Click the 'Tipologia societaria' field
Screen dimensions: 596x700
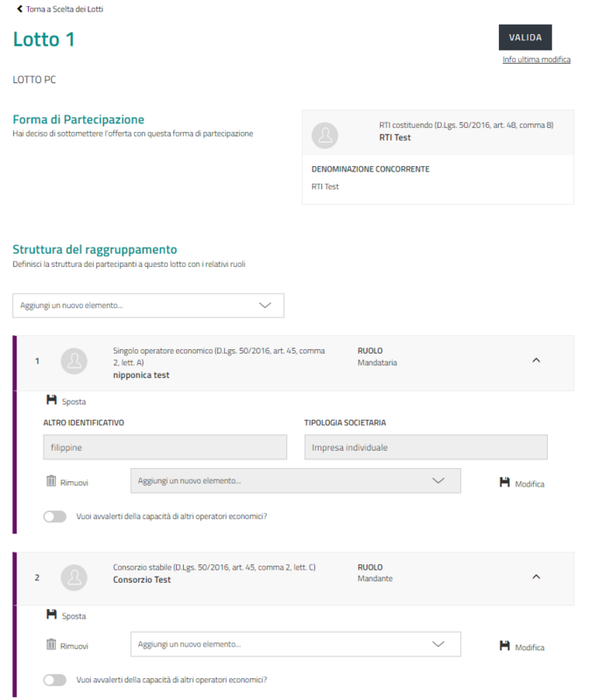click(x=425, y=447)
